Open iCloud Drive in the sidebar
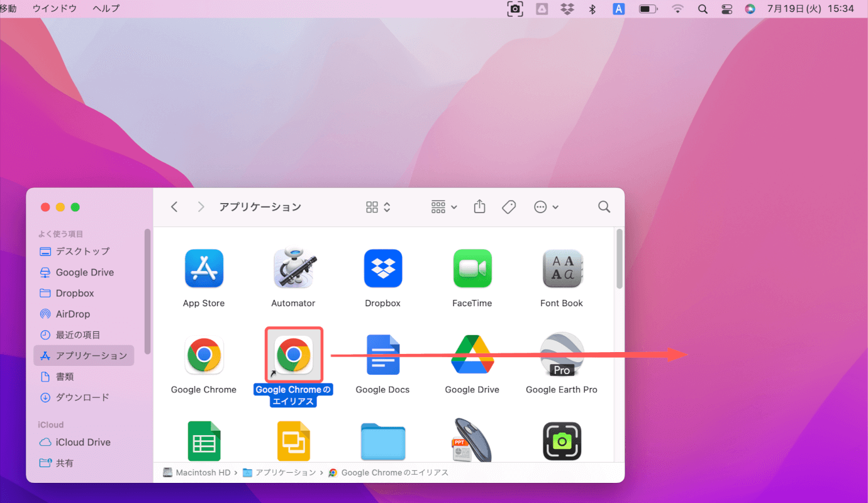The width and height of the screenshot is (868, 503). pyautogui.click(x=84, y=442)
